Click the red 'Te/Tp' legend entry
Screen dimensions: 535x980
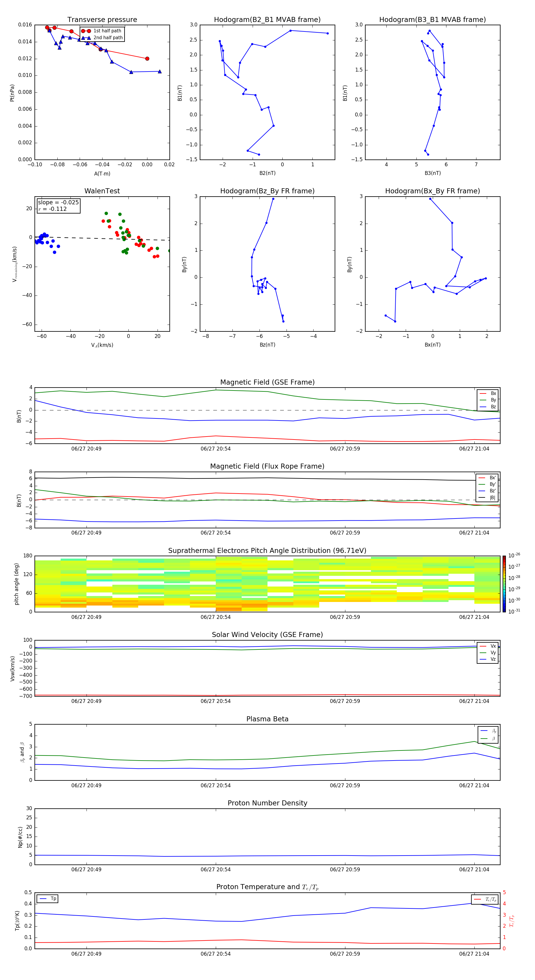[x=485, y=899]
